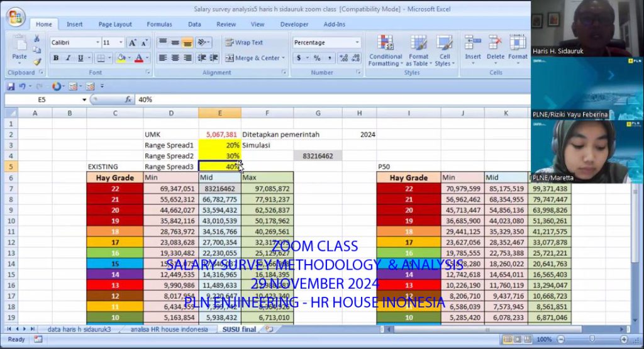Click the Cut scissors icon
The image size is (644, 349).
37,40
